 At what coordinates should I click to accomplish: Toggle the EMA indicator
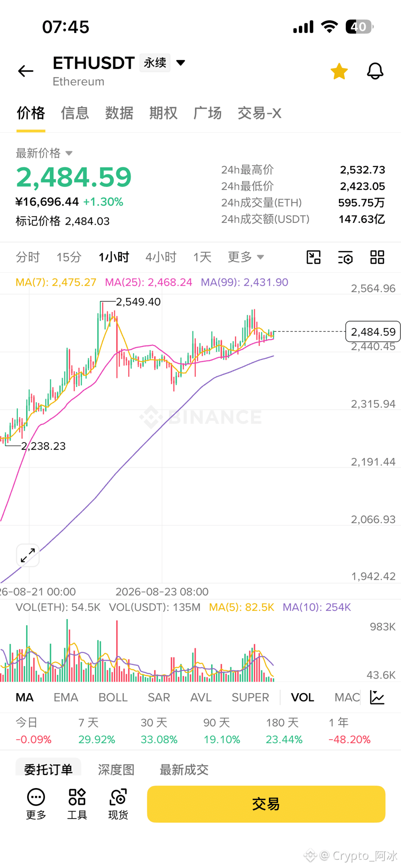tap(66, 697)
